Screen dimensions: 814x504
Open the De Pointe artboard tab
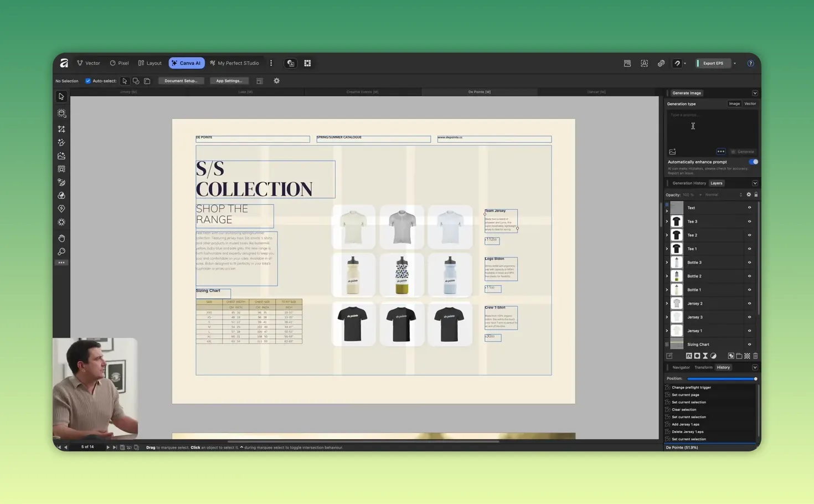[479, 92]
